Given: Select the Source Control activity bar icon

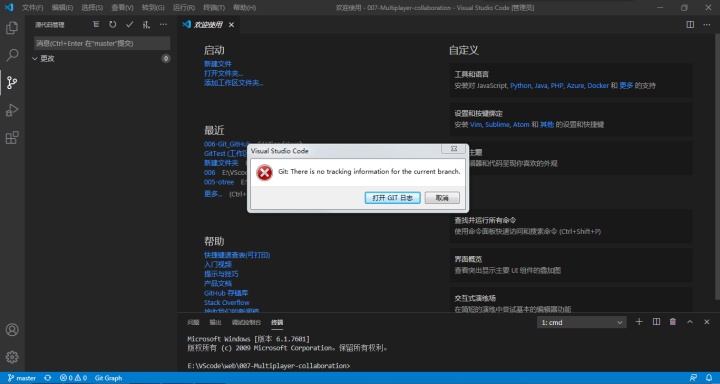Looking at the screenshot, I should pos(12,83).
